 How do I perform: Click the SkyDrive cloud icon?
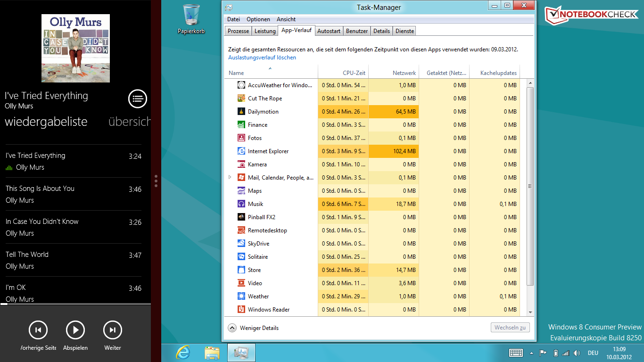click(241, 244)
